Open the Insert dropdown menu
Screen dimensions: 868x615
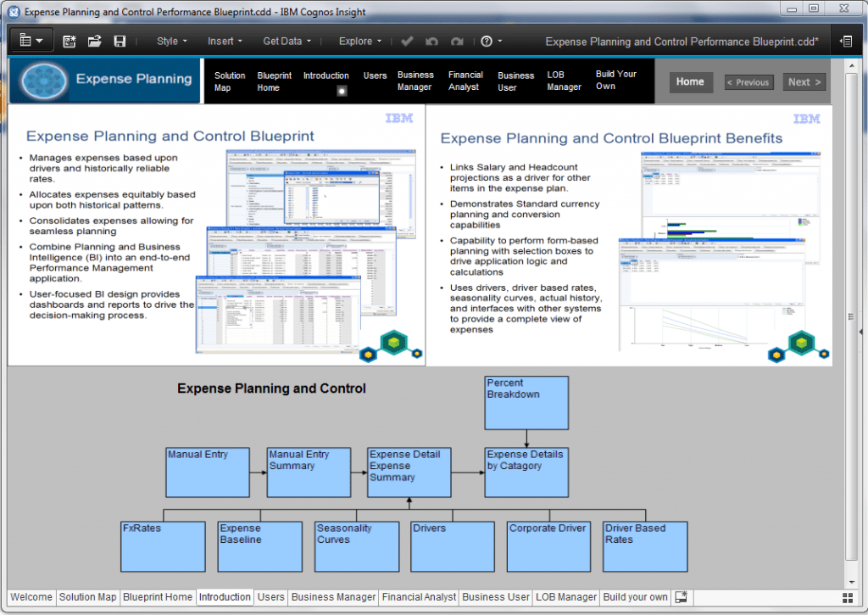click(x=225, y=41)
